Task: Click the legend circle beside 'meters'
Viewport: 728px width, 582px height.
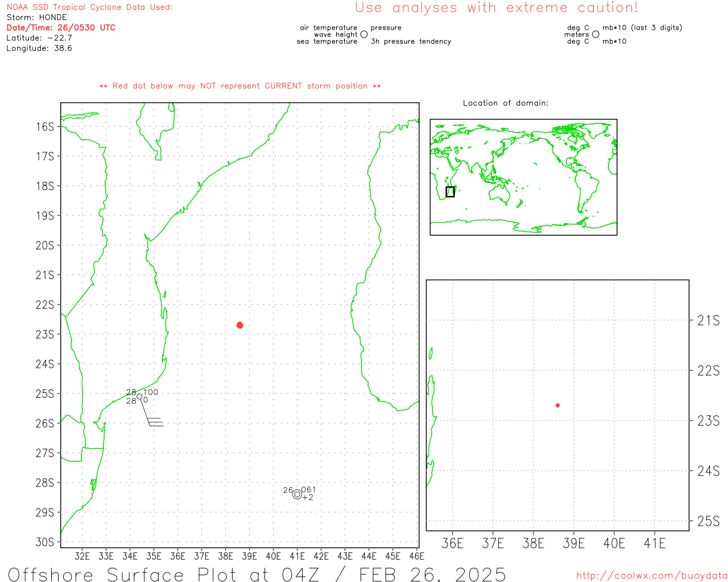Action: (x=595, y=34)
